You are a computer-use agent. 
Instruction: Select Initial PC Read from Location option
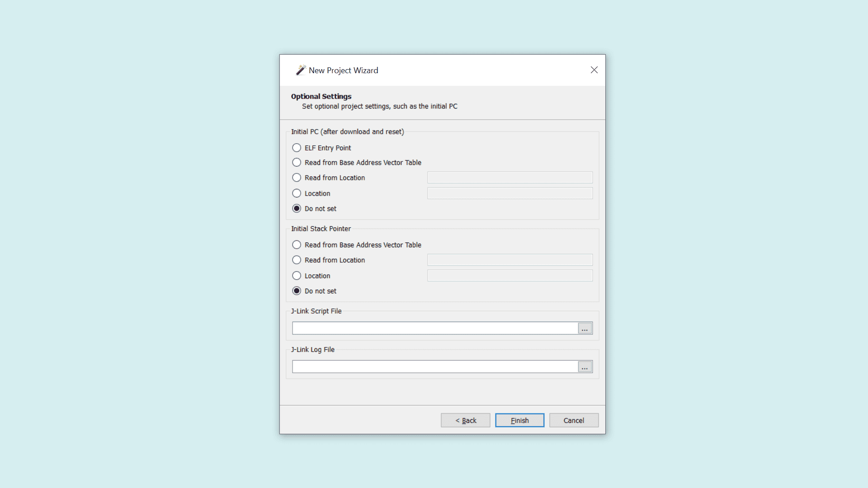click(x=297, y=178)
